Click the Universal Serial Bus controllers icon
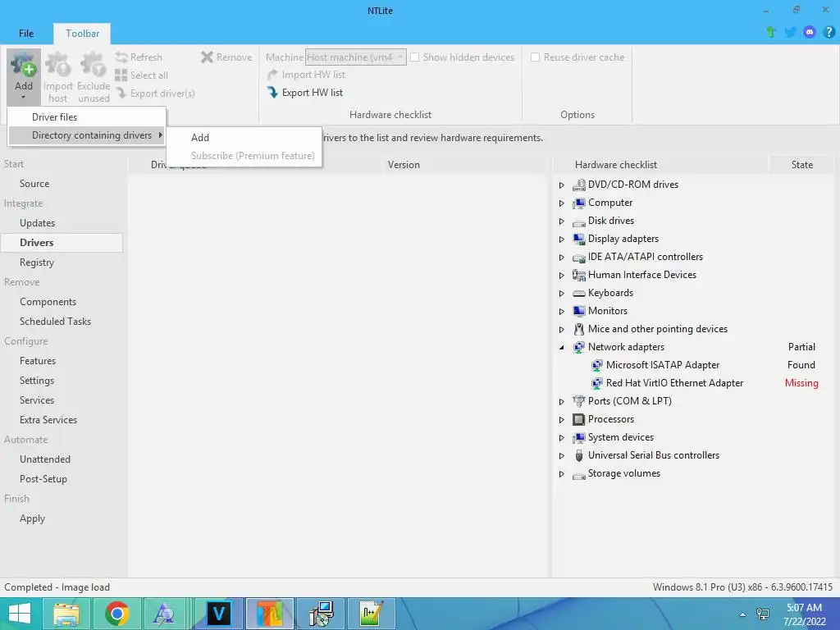The width and height of the screenshot is (840, 630). click(x=578, y=455)
